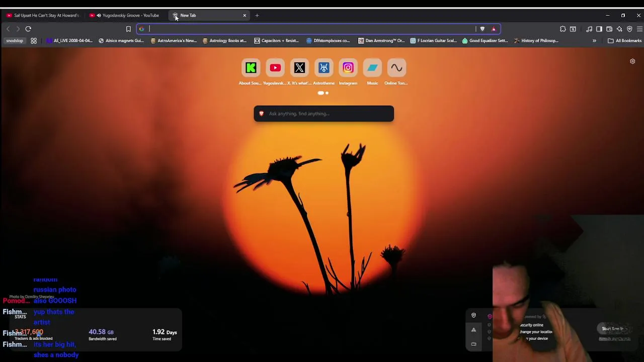
Task: Open the Good Equalizer Sett... bookmark
Action: click(485, 41)
